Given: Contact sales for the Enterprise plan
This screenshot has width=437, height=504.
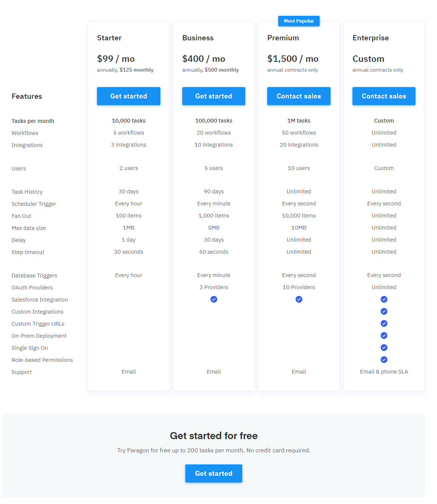Looking at the screenshot, I should pos(384,96).
